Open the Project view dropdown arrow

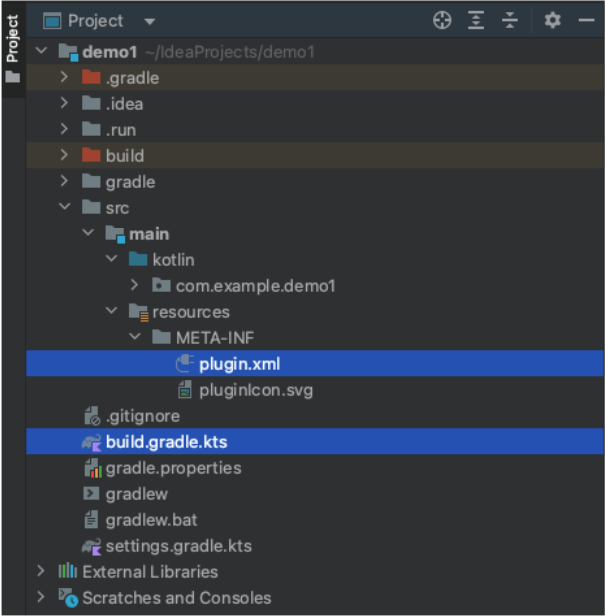pyautogui.click(x=149, y=21)
